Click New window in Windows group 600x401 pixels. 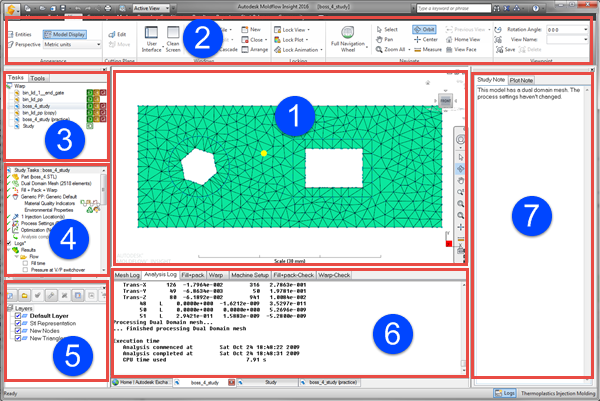coord(251,29)
